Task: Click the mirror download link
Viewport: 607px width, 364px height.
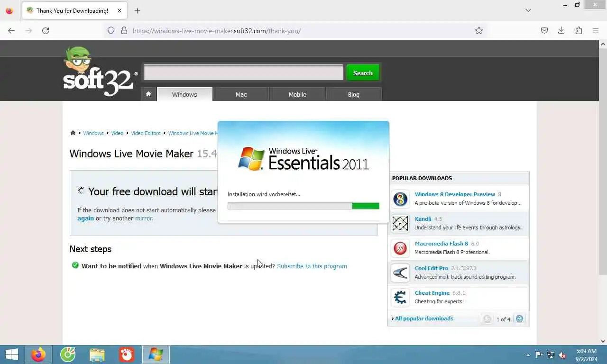Action: [144, 218]
